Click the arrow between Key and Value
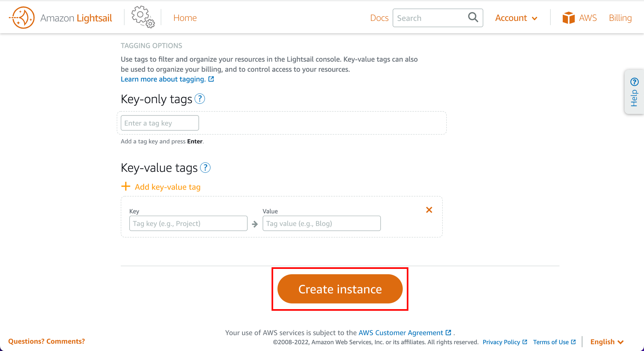The height and width of the screenshot is (351, 644). click(255, 224)
